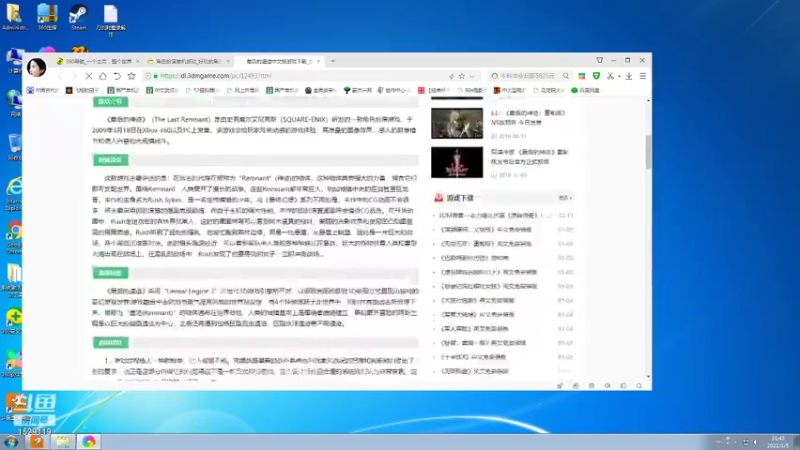The height and width of the screenshot is (450, 800).
Task: Expand the address bar dropdown chevron
Action: (x=472, y=76)
